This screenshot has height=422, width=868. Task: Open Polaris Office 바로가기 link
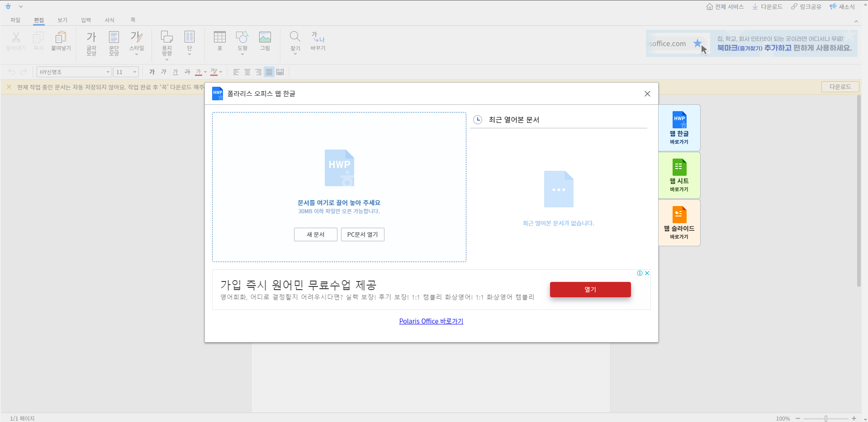431,321
